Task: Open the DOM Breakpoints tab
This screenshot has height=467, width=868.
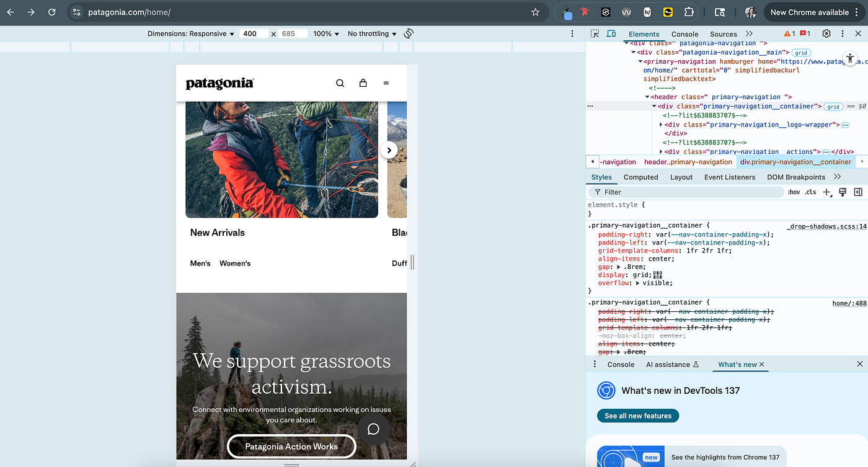Action: (x=795, y=177)
